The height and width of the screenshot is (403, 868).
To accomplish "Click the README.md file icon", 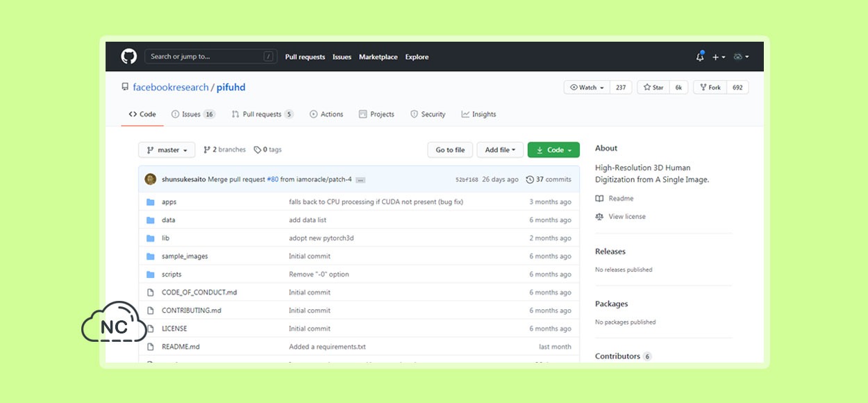I will click(x=150, y=347).
